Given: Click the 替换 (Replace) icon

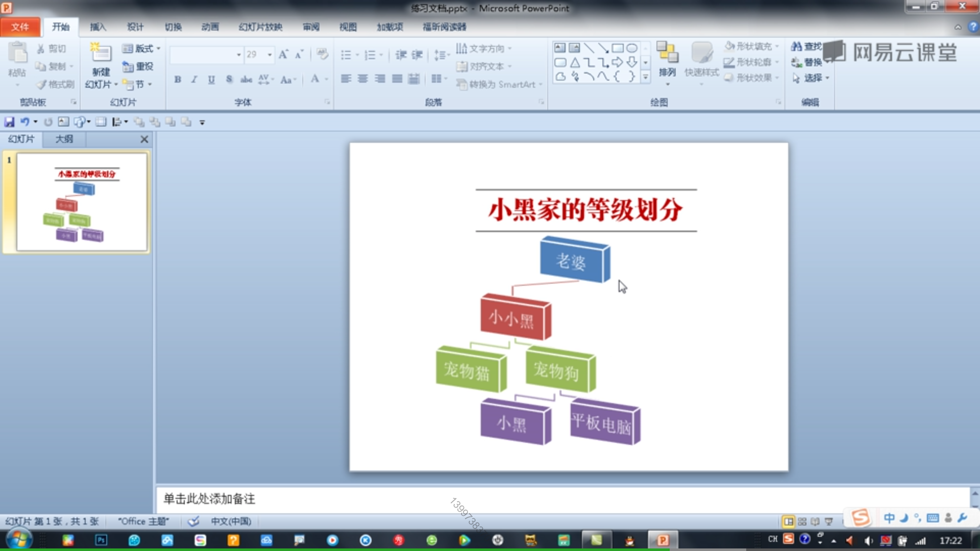Looking at the screenshot, I should (798, 62).
